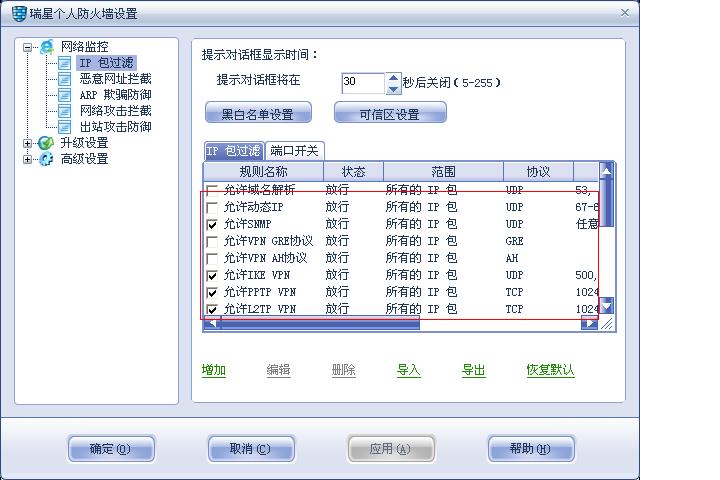The width and height of the screenshot is (720, 480).
Task: Select the 允许SNMP rule name
Action: (248, 224)
